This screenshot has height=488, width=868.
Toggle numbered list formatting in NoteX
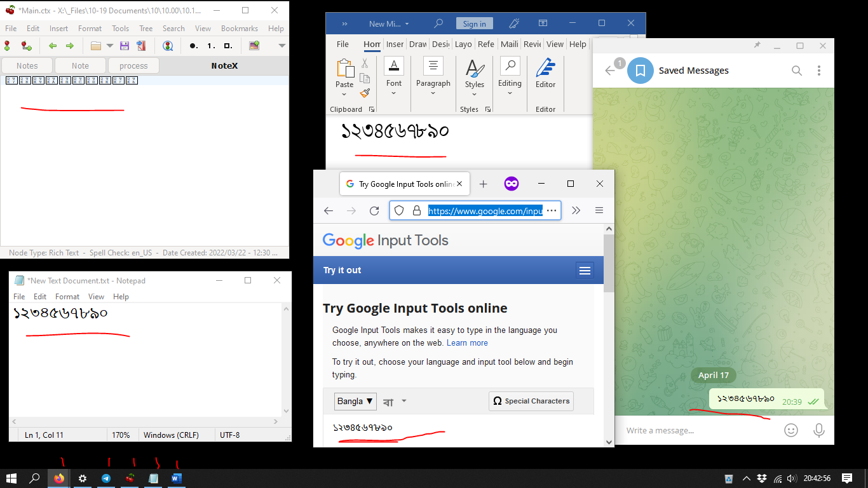click(x=210, y=46)
